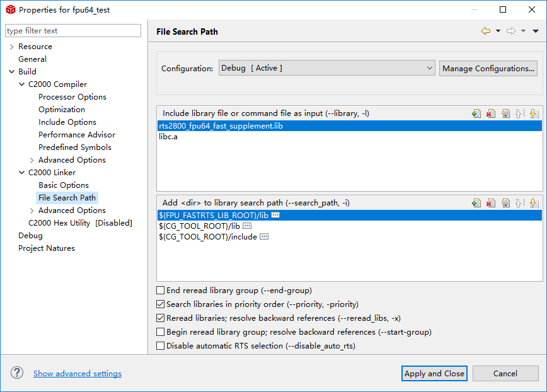Click Edit icon in library file list
The width and height of the screenshot is (547, 392).
pyautogui.click(x=505, y=113)
